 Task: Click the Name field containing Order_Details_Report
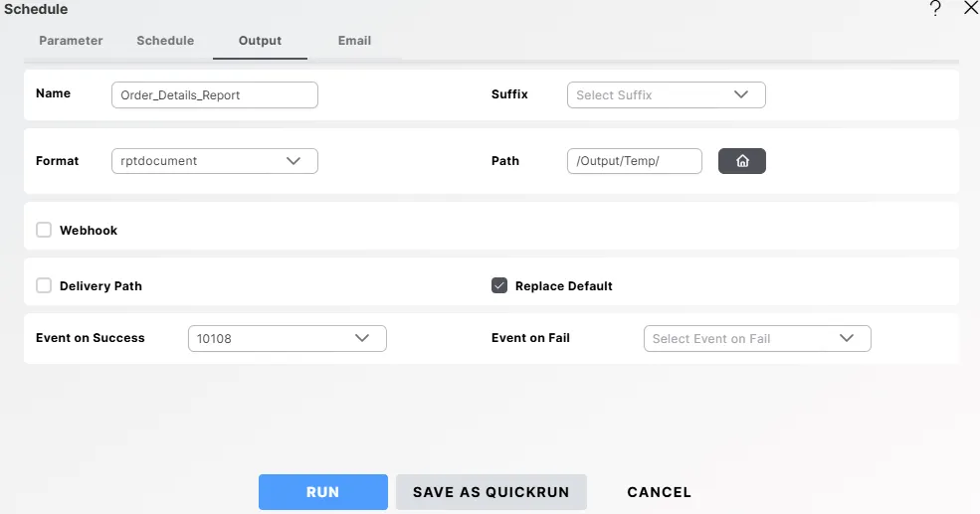(x=214, y=95)
